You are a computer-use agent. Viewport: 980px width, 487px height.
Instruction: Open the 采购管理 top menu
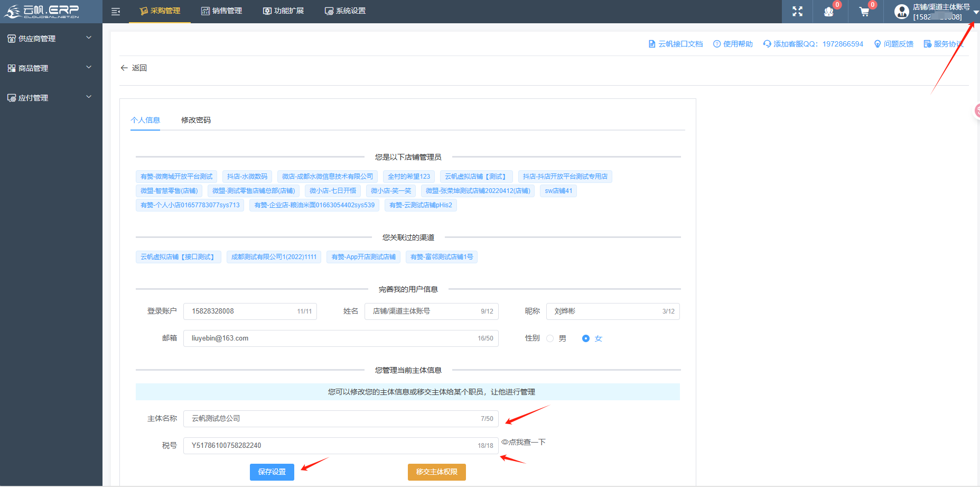click(x=160, y=11)
